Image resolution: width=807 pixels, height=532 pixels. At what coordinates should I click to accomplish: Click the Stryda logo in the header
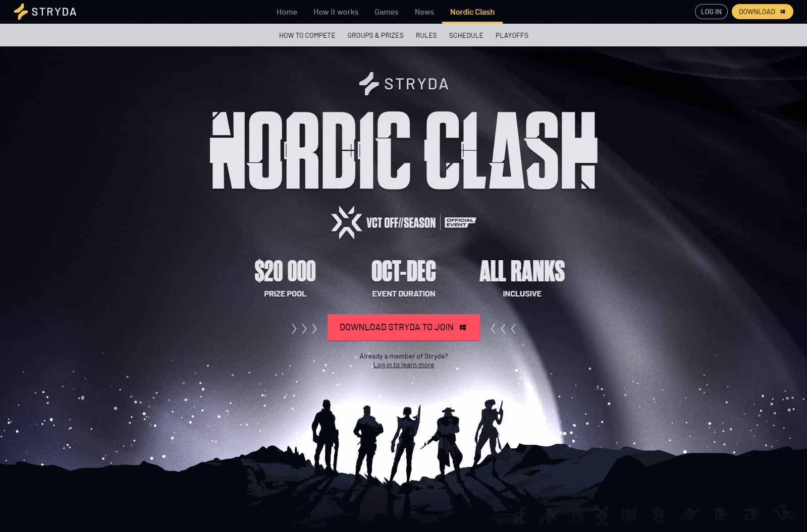(45, 12)
